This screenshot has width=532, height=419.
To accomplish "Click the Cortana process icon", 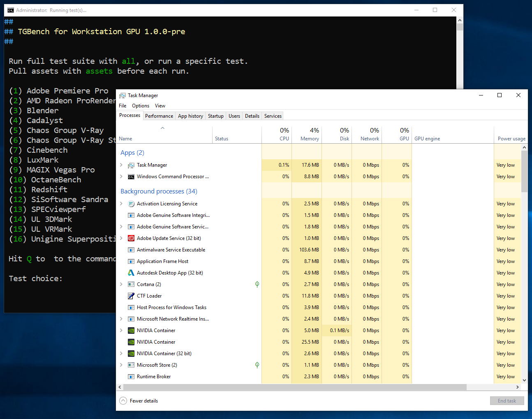I will pos(131,284).
